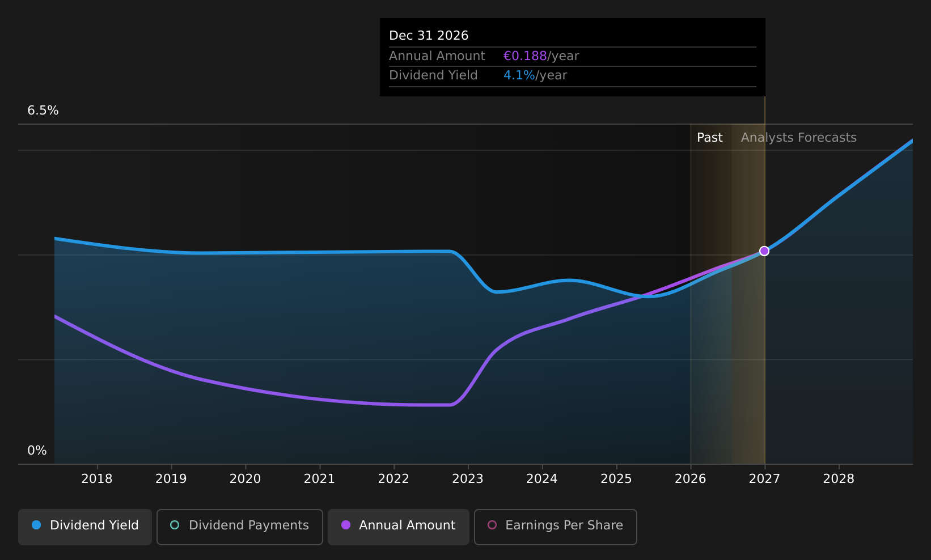Click the Annual Amount label in tooltip
Screen dimensions: 931x560
[x=437, y=56]
